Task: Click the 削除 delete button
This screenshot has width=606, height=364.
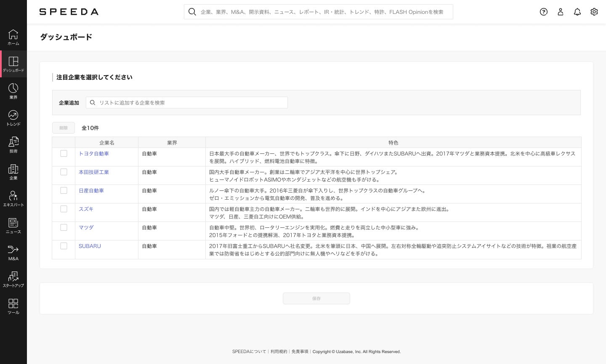Action: pos(64,128)
